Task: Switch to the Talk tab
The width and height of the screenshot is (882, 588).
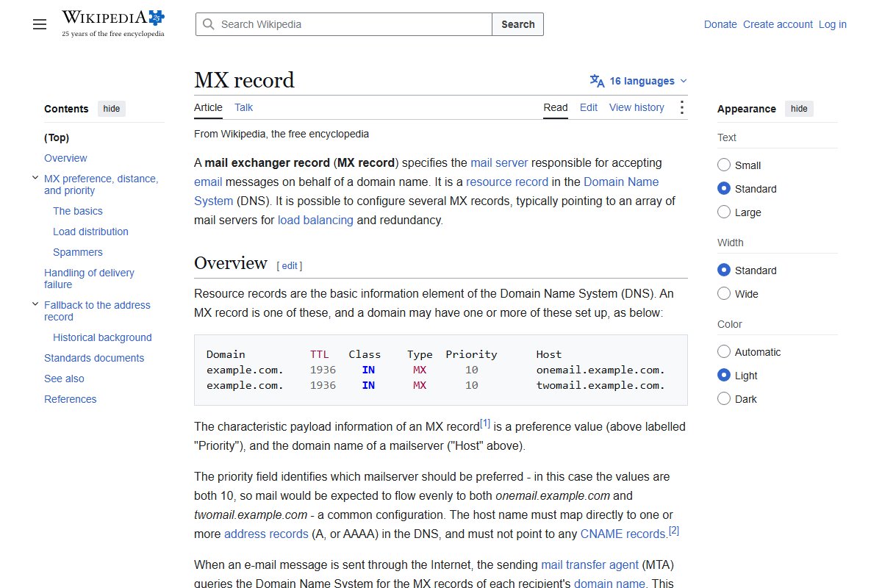Action: (x=243, y=107)
